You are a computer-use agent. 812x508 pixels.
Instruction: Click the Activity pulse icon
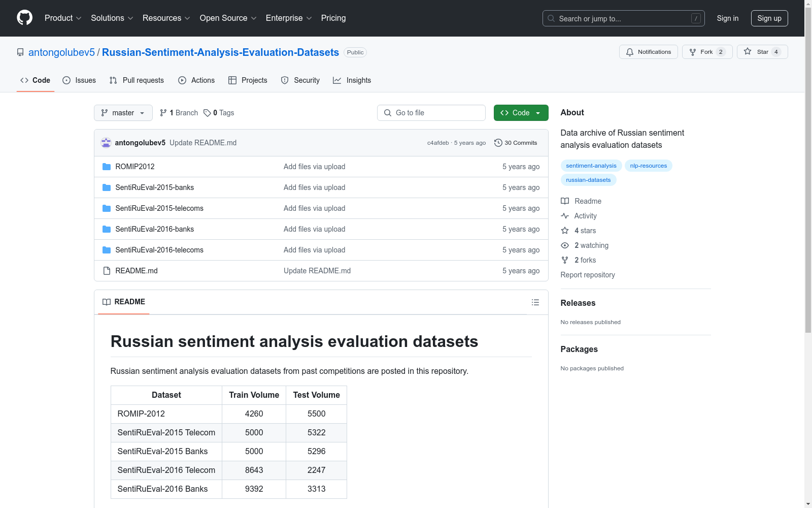coord(565,216)
